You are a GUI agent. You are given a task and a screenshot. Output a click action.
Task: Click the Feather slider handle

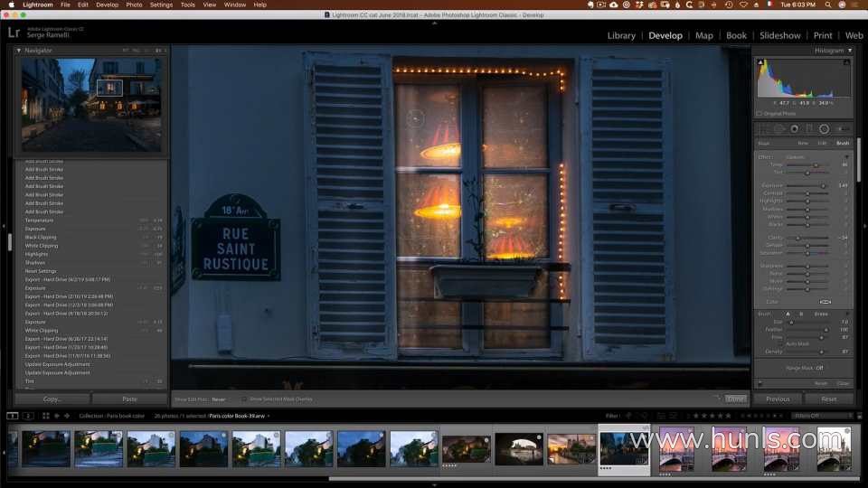point(826,330)
